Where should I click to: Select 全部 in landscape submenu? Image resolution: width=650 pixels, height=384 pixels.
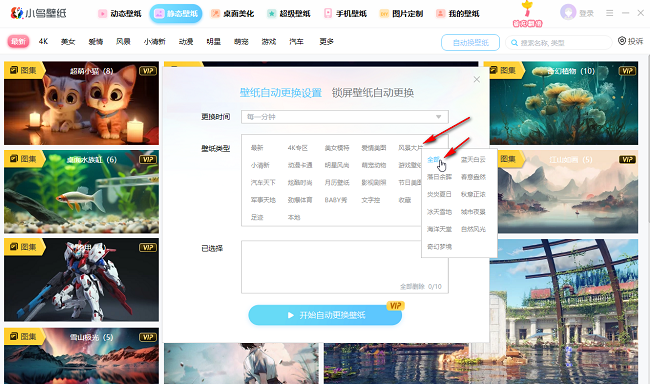433,160
